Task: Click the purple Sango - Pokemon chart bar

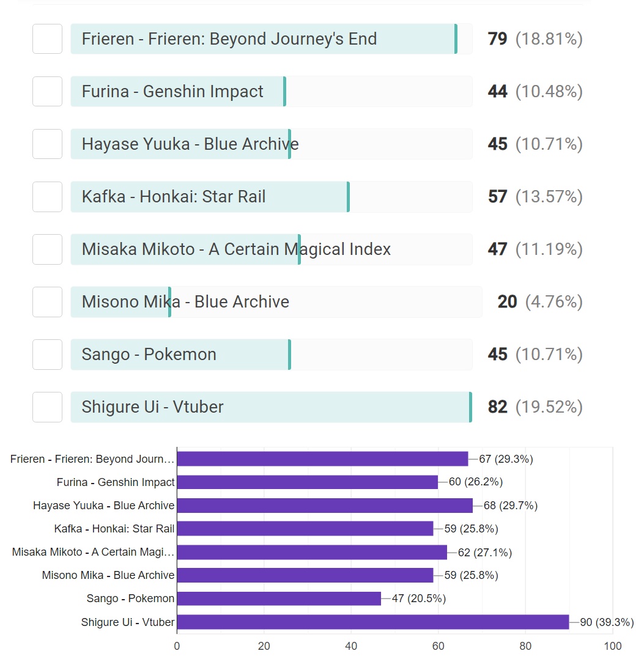Action: point(278,599)
